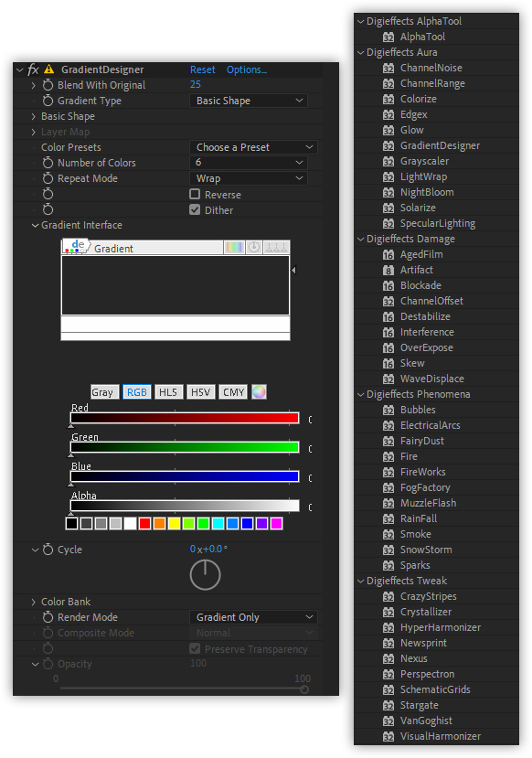
Task: Switch color model to CMY
Action: point(233,392)
